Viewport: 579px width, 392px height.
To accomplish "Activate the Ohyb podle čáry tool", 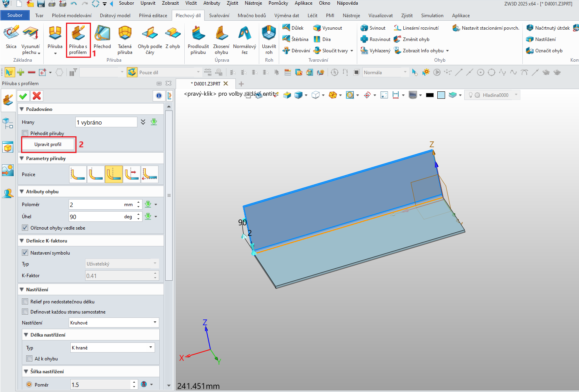I will (150, 40).
